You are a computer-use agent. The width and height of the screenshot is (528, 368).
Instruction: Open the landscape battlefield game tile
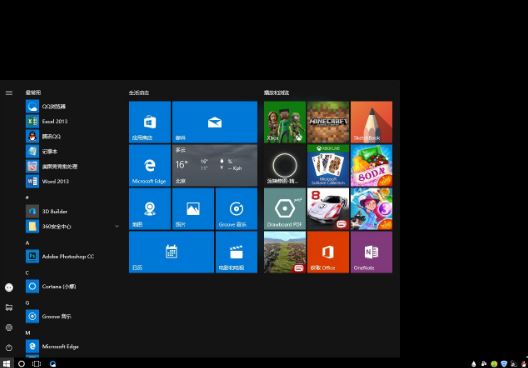[x=285, y=252]
